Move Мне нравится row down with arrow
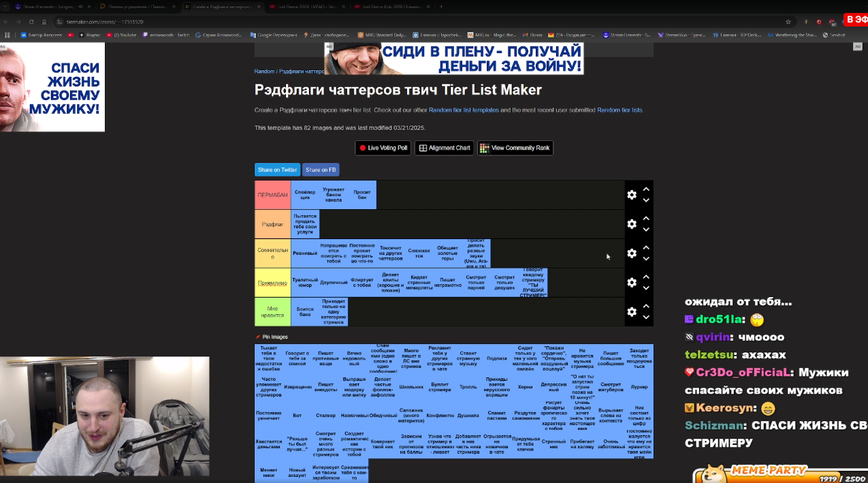 646,317
